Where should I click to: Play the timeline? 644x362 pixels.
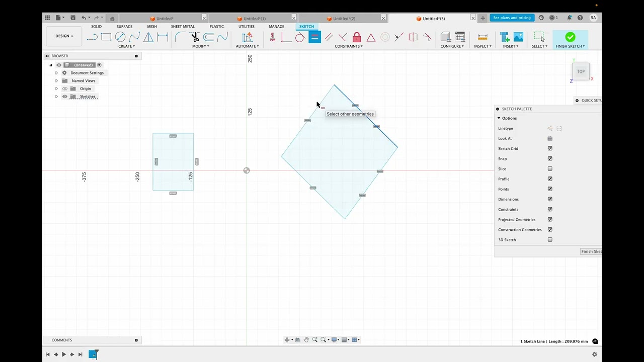64,354
